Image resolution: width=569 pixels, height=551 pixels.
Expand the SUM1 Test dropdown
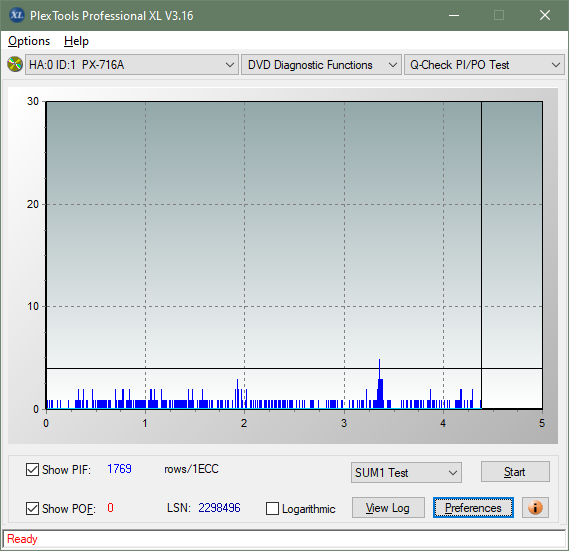point(406,473)
